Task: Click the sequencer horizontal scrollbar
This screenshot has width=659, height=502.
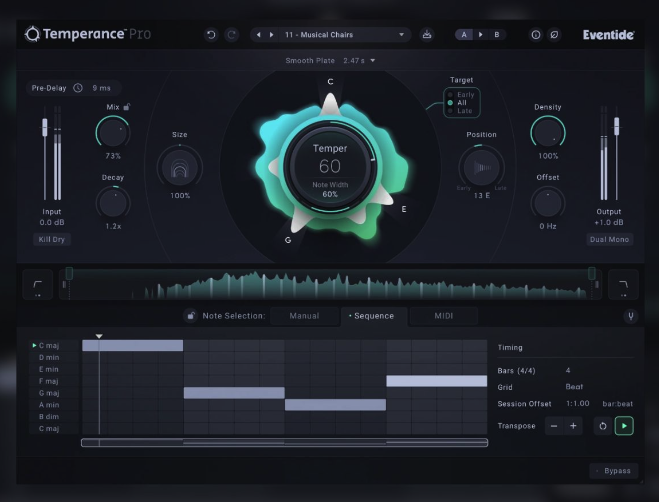Action: tap(285, 442)
